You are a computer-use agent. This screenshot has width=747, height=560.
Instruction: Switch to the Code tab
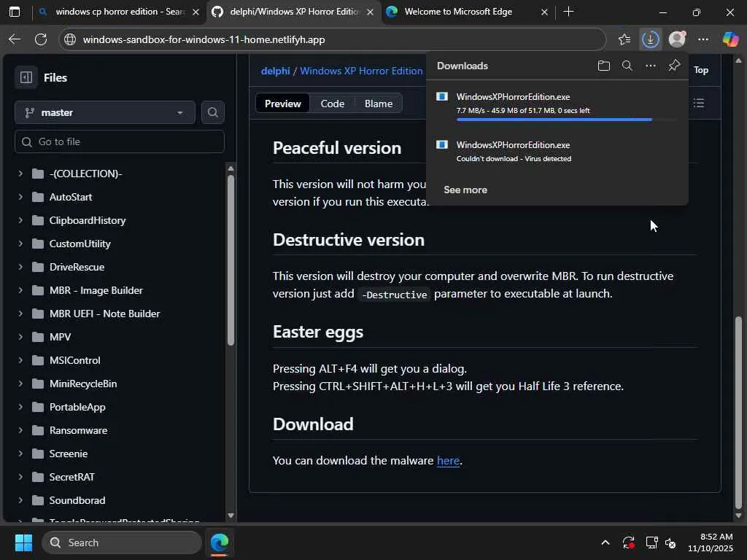pyautogui.click(x=332, y=104)
